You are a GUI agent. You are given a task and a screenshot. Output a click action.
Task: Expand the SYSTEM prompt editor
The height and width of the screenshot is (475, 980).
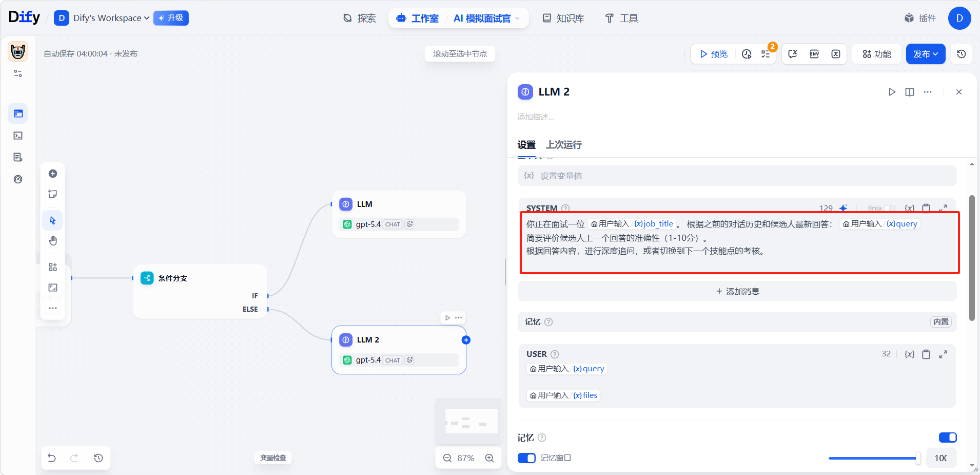click(943, 208)
